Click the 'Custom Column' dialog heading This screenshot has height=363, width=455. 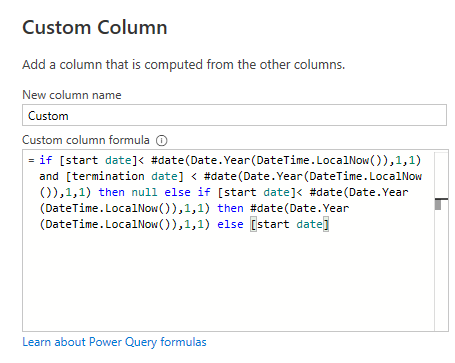click(95, 27)
